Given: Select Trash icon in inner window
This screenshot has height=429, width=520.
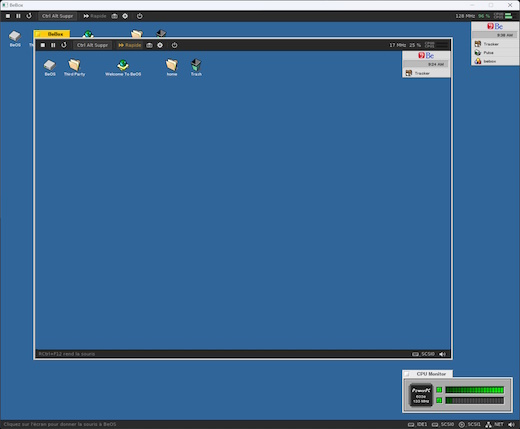Looking at the screenshot, I should pos(196,67).
